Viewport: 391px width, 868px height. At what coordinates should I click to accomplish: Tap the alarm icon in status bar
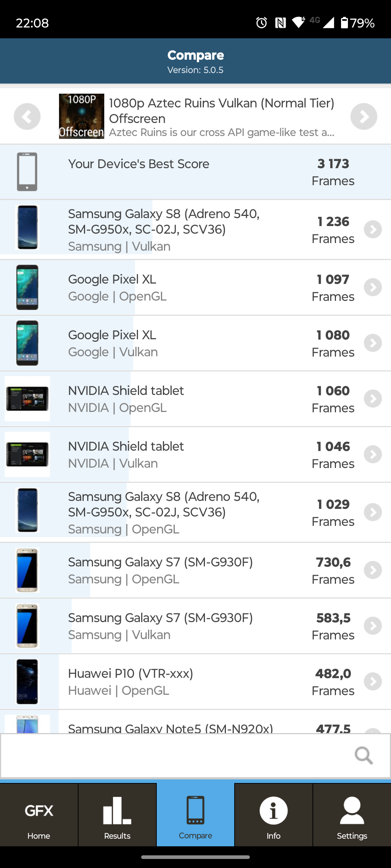click(x=261, y=23)
